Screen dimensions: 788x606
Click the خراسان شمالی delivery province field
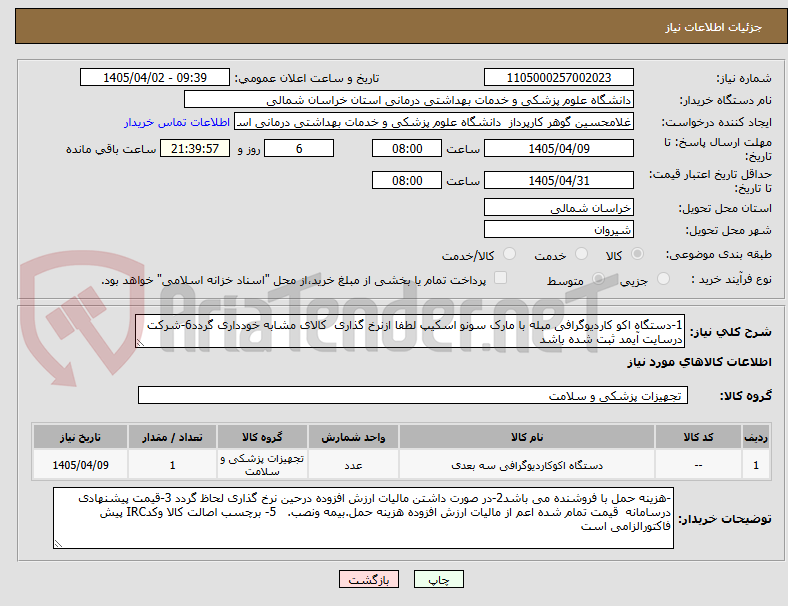[x=558, y=208]
